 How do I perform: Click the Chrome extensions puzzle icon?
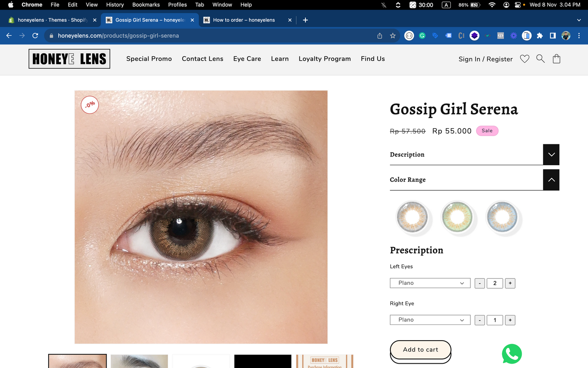click(540, 36)
